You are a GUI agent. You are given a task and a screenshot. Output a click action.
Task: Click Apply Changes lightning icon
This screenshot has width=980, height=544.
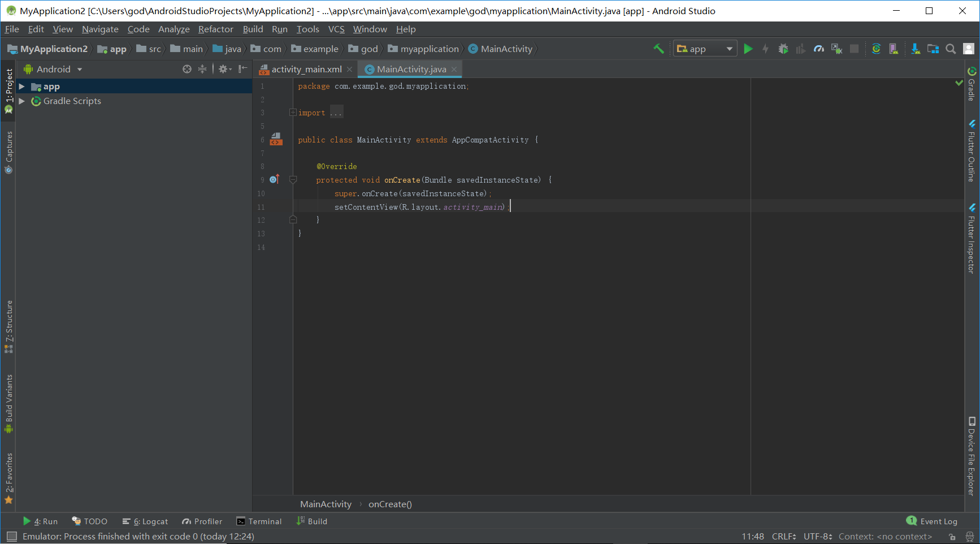point(765,49)
